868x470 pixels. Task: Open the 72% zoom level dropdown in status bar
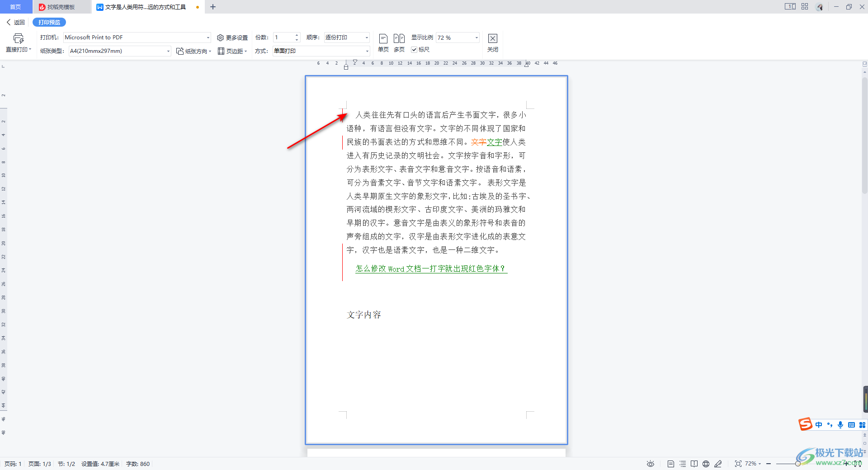(x=753, y=464)
